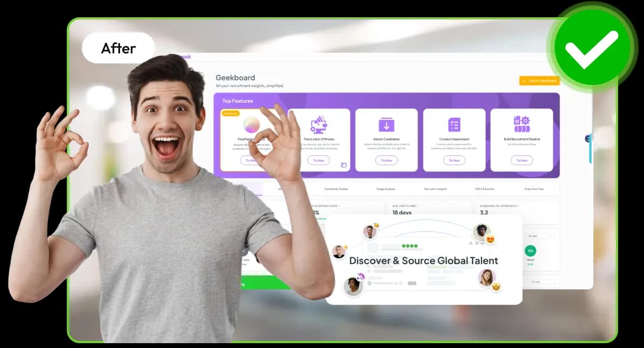Image resolution: width=644 pixels, height=348 pixels.
Task: Click the Top Features heading
Action: point(238,101)
